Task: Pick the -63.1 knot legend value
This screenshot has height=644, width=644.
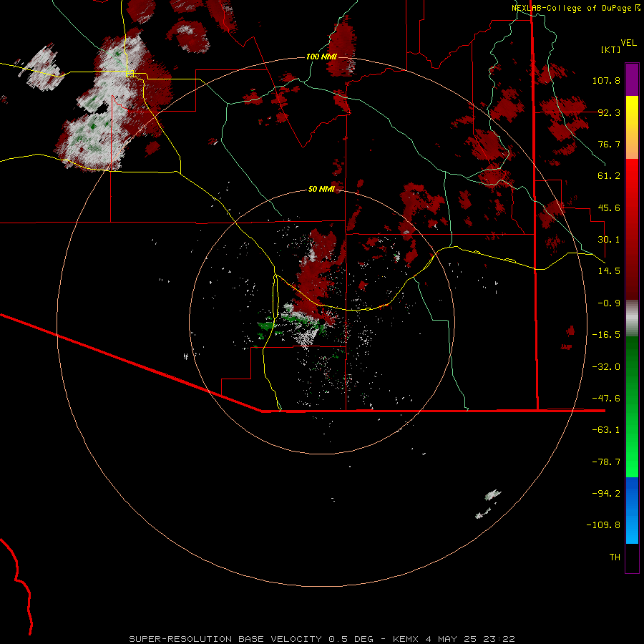Action: point(606,430)
